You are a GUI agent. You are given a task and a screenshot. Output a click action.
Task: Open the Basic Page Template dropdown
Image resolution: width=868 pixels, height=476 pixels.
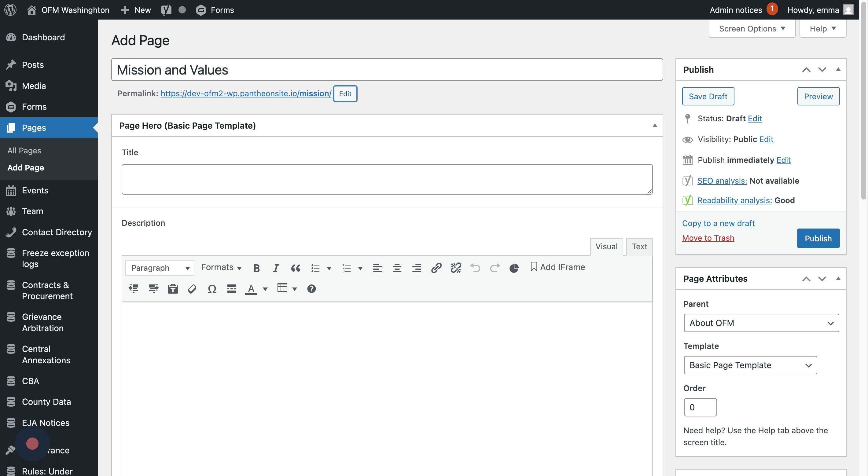click(x=750, y=365)
